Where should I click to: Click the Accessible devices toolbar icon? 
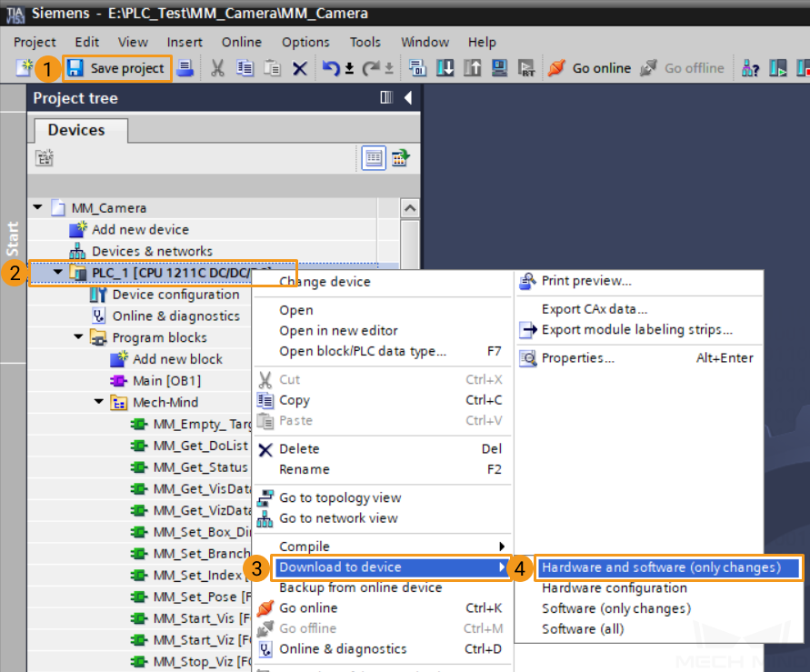750,68
